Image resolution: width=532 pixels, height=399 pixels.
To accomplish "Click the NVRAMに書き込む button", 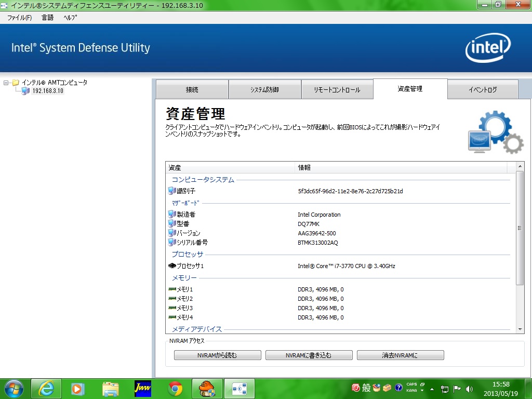I will coord(309,355).
